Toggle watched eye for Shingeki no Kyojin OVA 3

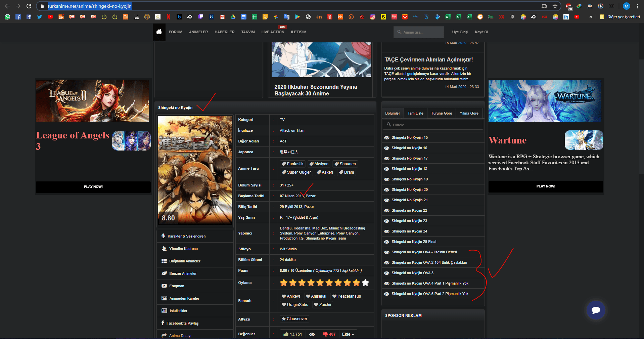(x=386, y=273)
